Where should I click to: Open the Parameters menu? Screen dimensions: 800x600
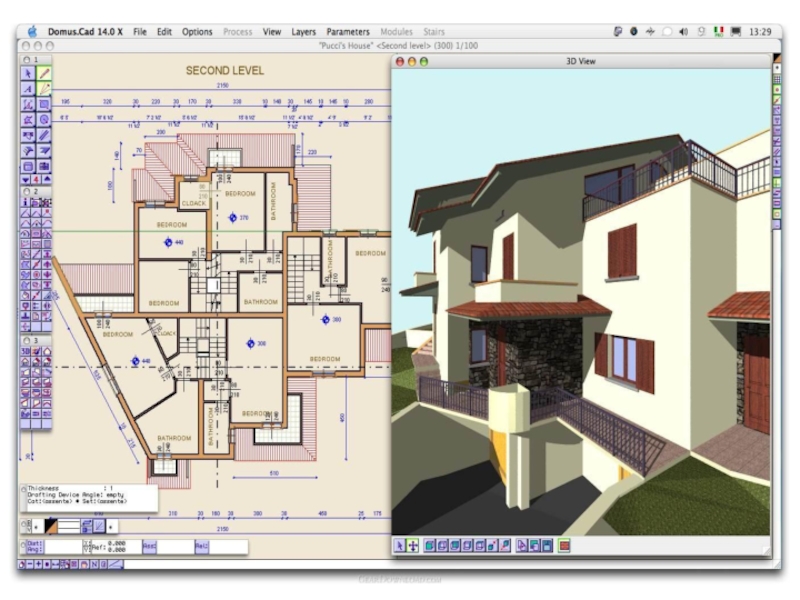[347, 32]
